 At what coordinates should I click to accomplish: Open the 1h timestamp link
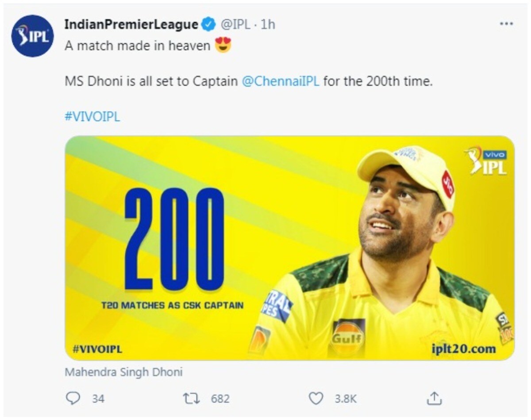click(268, 25)
